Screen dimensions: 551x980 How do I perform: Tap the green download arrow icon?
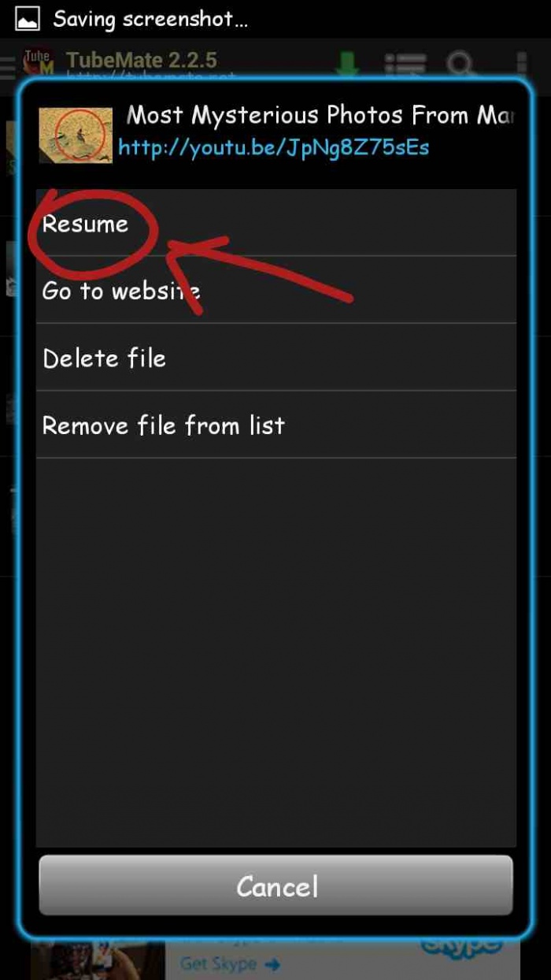click(347, 65)
